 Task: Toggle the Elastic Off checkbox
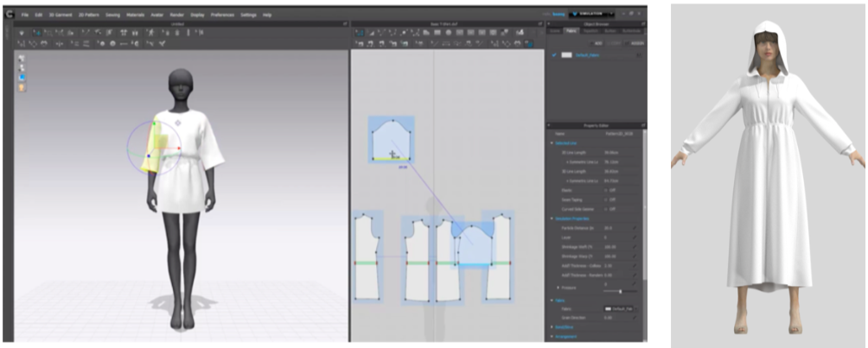coord(606,190)
